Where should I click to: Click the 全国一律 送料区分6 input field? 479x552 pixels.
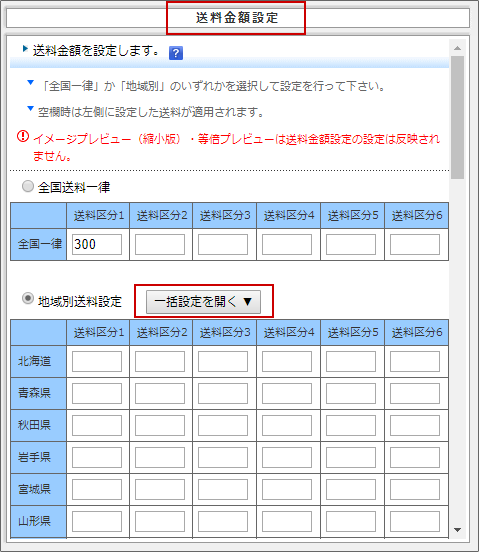click(x=415, y=244)
